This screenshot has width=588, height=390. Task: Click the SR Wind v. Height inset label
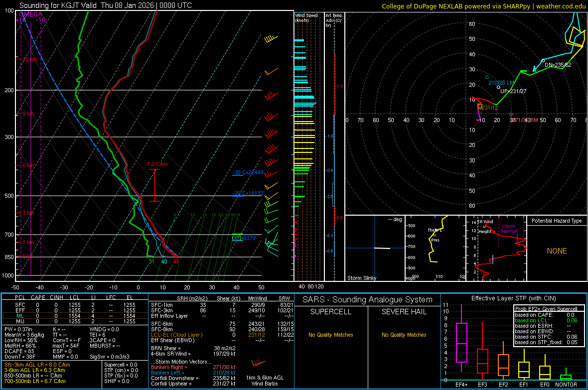click(x=485, y=227)
